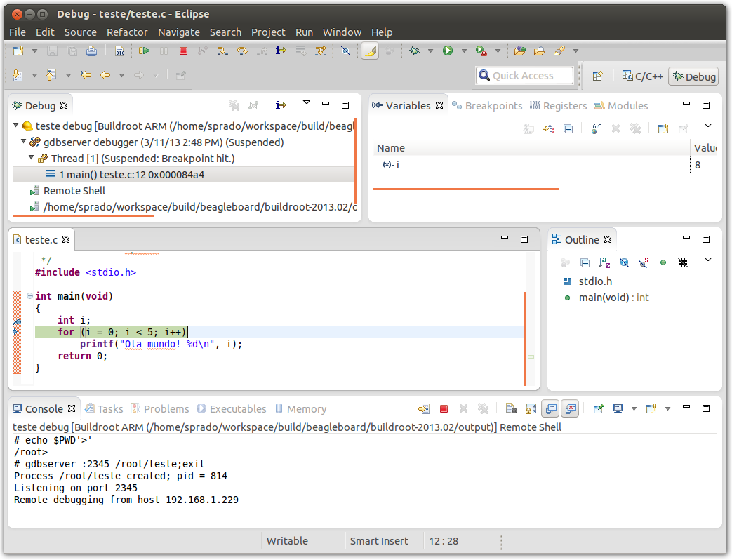Select the Debug perspective button

pos(694,76)
